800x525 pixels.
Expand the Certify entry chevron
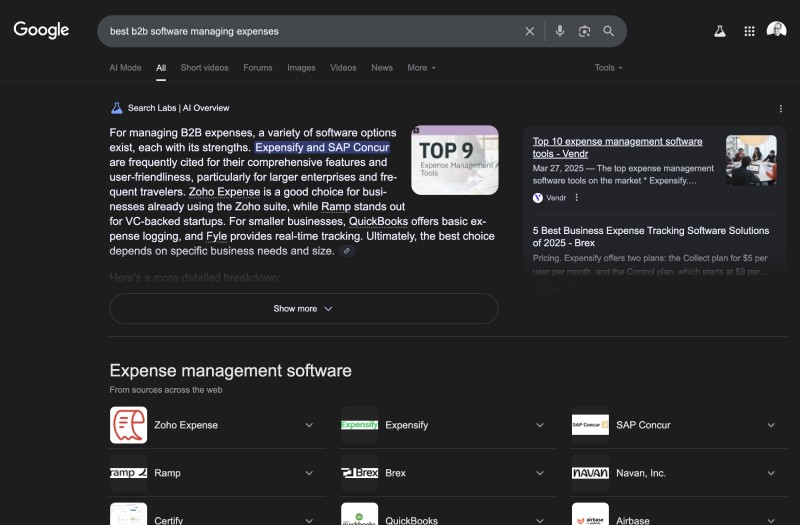pyautogui.click(x=309, y=520)
